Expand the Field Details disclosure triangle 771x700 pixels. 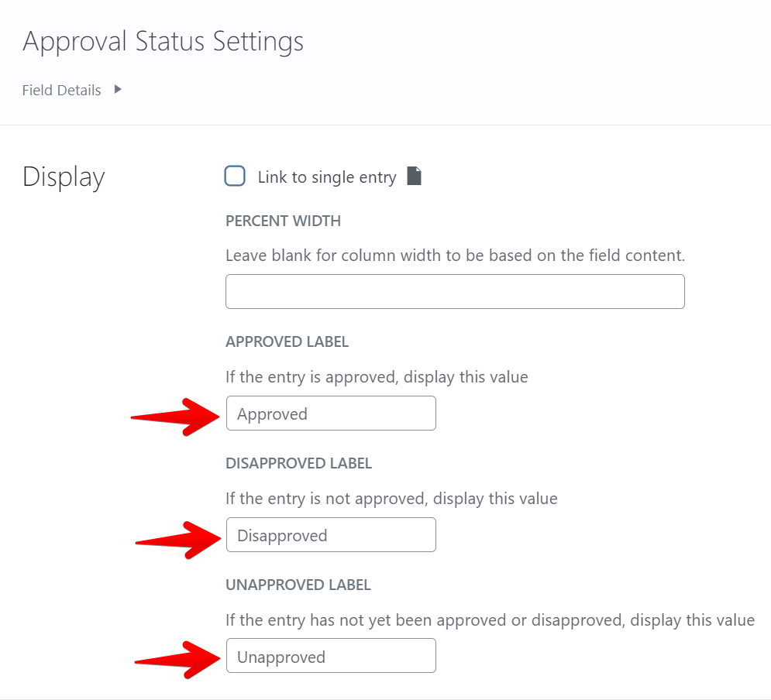[118, 89]
